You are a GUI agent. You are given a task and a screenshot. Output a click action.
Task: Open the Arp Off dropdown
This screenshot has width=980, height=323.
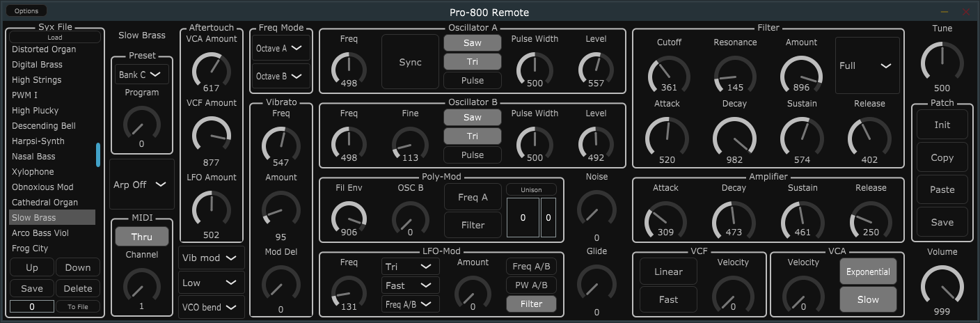point(142,184)
